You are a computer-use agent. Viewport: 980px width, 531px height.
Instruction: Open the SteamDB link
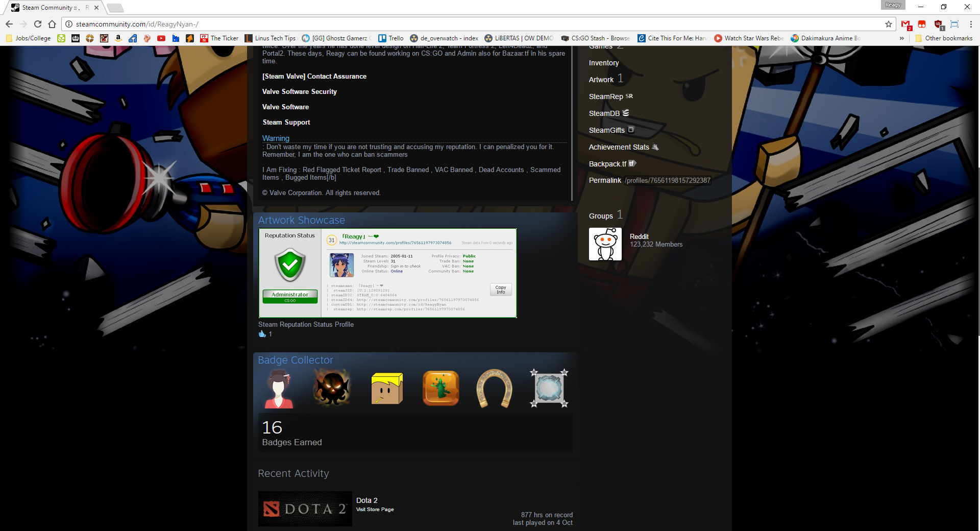[609, 113]
